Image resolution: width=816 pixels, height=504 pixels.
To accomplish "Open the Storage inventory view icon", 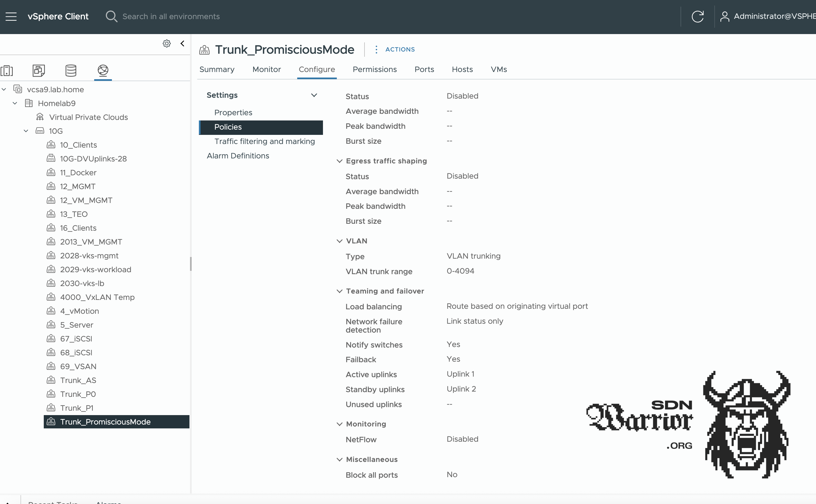I will click(71, 70).
